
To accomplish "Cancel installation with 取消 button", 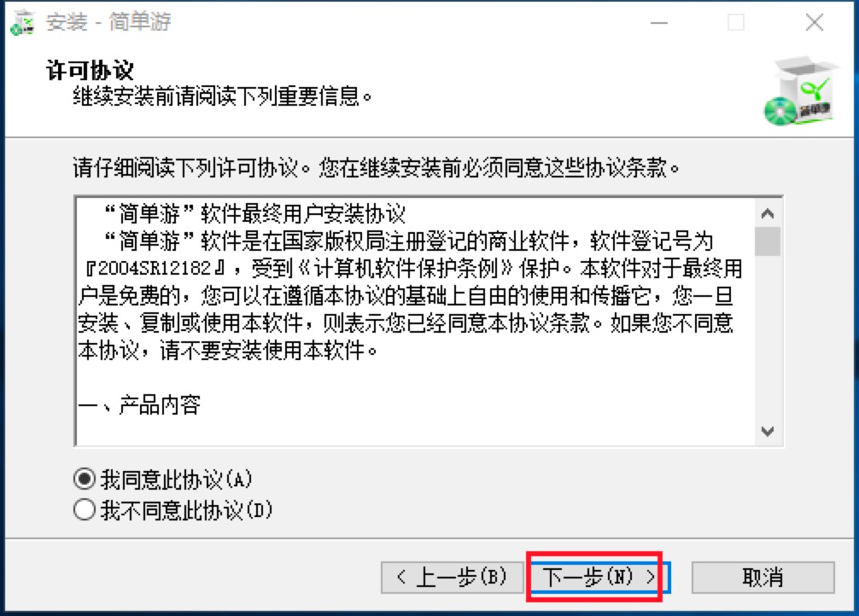I will tap(763, 577).
